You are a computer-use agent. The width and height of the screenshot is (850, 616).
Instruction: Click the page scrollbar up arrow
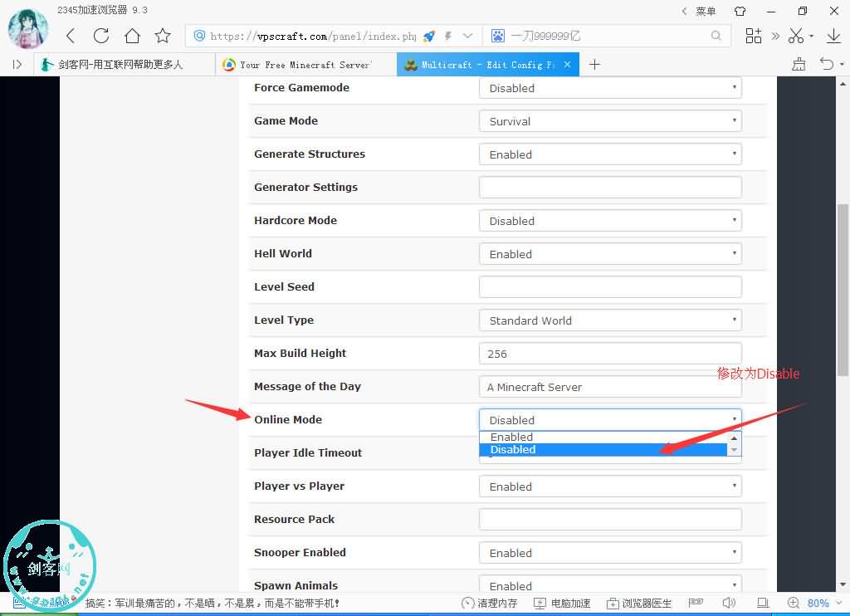(x=843, y=84)
